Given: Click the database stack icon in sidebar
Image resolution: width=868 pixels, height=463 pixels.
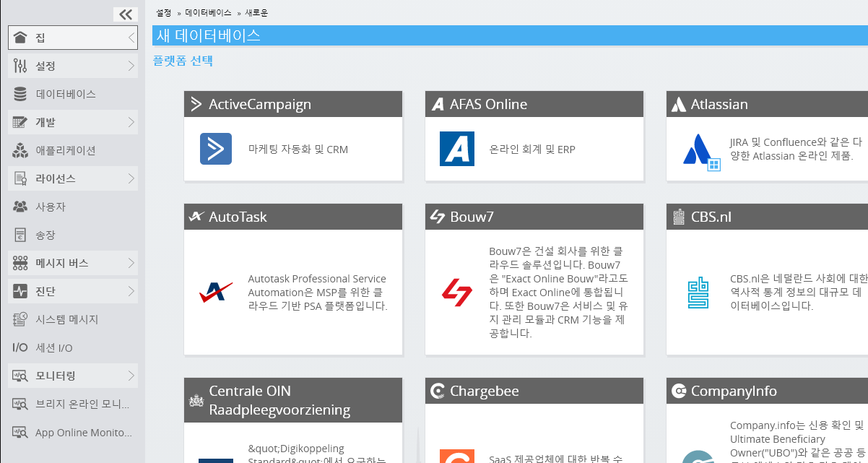Looking at the screenshot, I should (20, 94).
